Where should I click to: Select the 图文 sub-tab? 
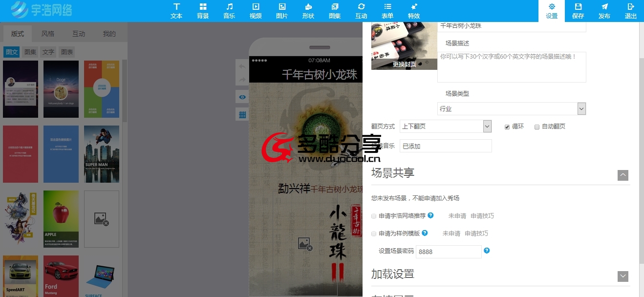coord(12,52)
